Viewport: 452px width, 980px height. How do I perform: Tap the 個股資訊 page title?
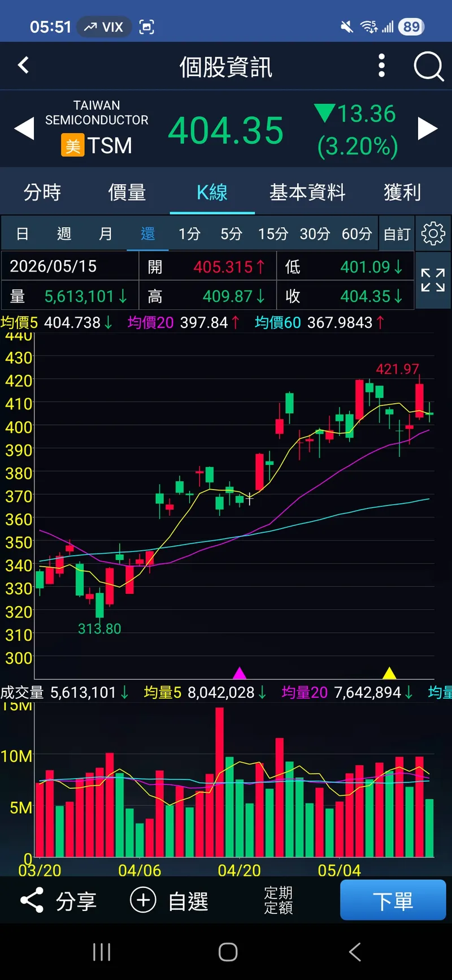point(226,67)
